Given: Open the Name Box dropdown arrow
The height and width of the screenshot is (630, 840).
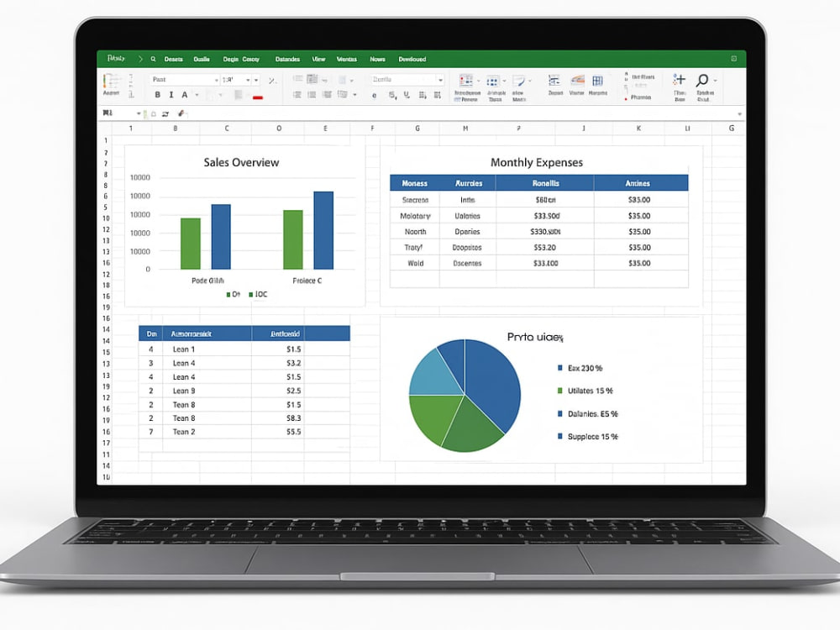Looking at the screenshot, I should [139, 113].
